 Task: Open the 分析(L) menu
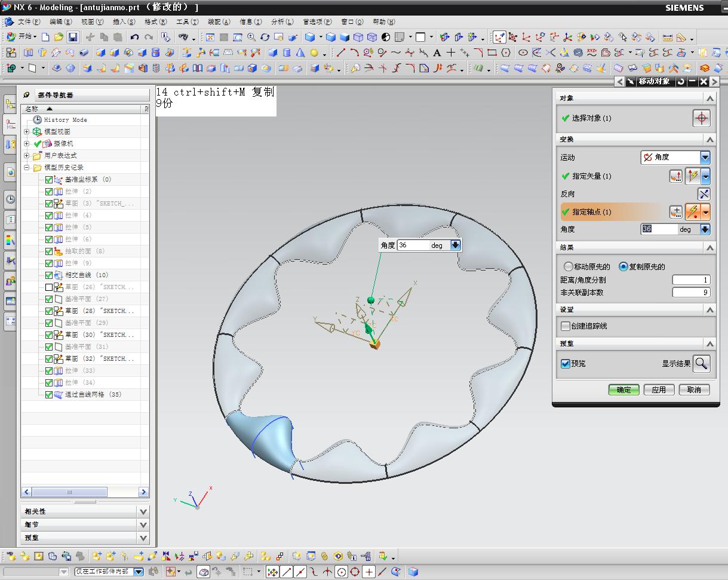[x=282, y=22]
